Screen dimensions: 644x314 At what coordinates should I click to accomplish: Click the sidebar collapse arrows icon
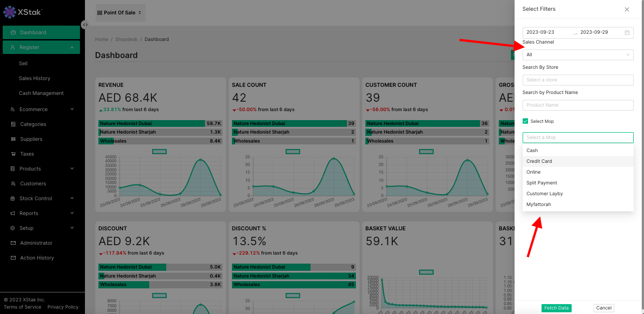pos(85,25)
